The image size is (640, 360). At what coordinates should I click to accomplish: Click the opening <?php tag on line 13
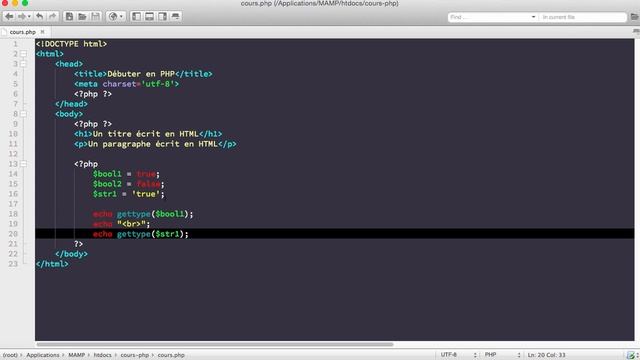coord(86,164)
